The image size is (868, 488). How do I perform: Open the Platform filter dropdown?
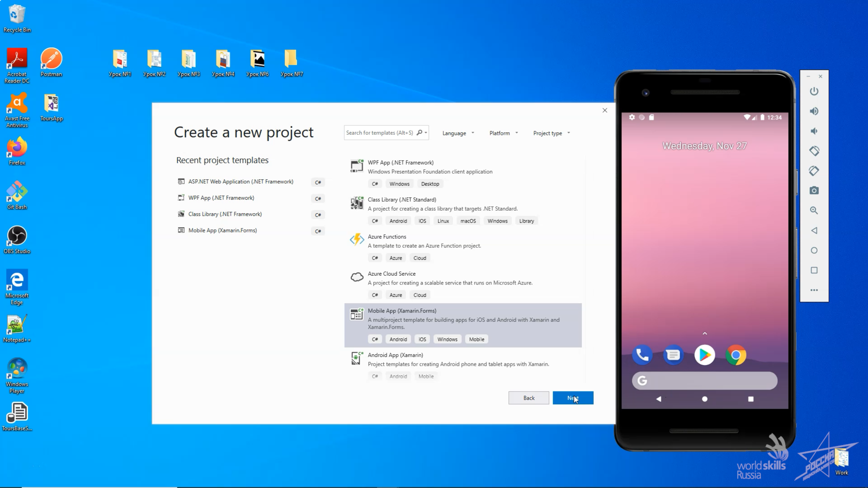pos(503,133)
